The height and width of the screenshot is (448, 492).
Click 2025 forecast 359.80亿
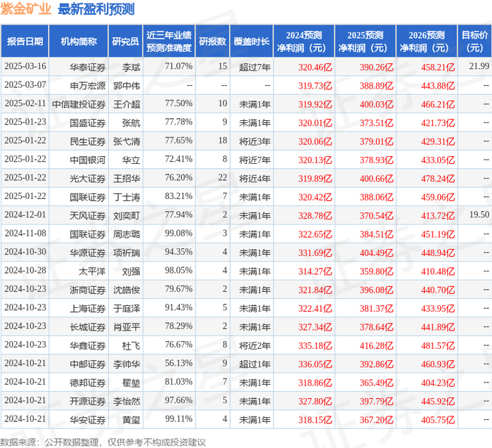[x=377, y=271]
